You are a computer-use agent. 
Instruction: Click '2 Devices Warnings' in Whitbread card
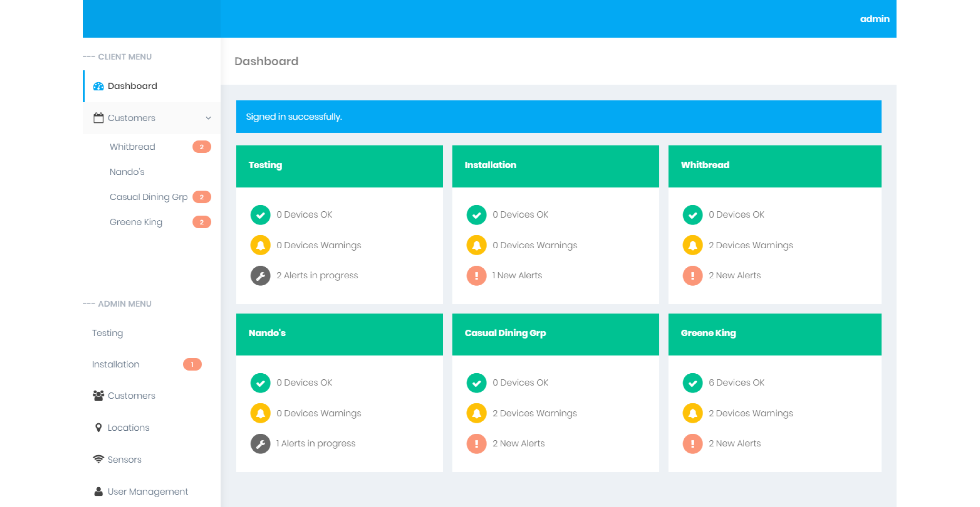tap(750, 246)
